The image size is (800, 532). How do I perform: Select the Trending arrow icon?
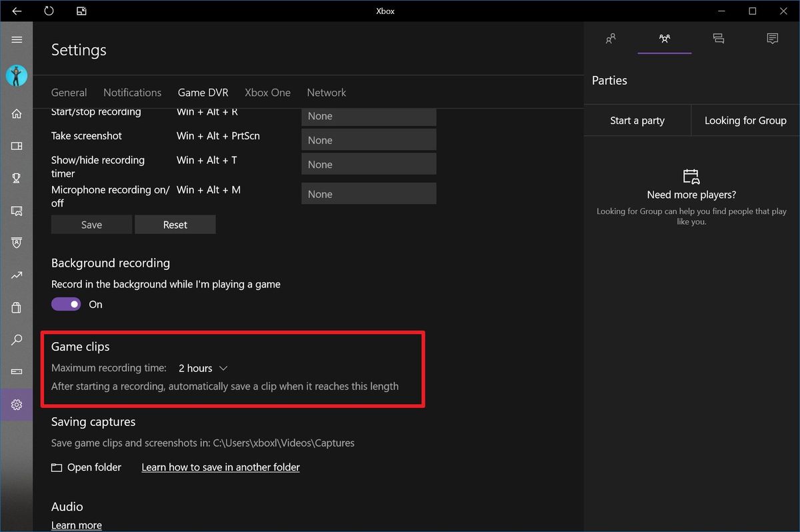[x=17, y=275]
